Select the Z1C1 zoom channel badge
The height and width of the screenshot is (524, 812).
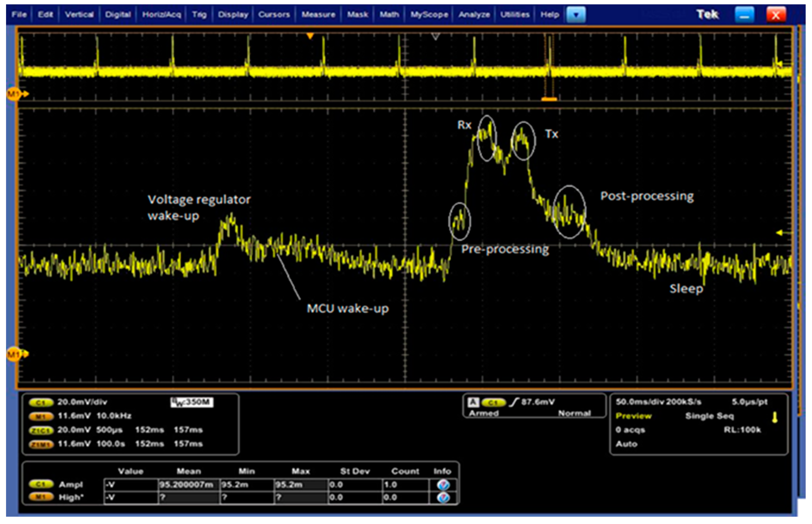41,430
